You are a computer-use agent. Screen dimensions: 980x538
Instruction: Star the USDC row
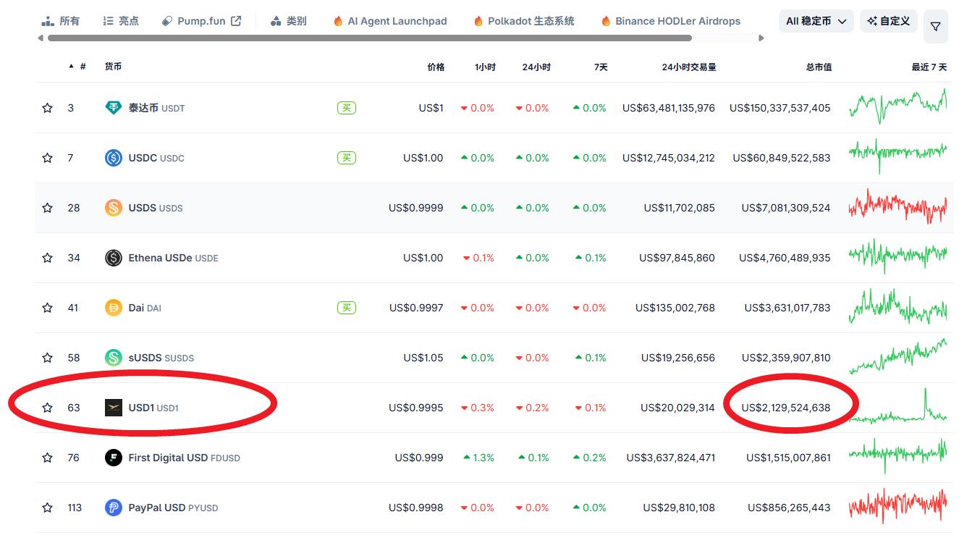coord(47,158)
